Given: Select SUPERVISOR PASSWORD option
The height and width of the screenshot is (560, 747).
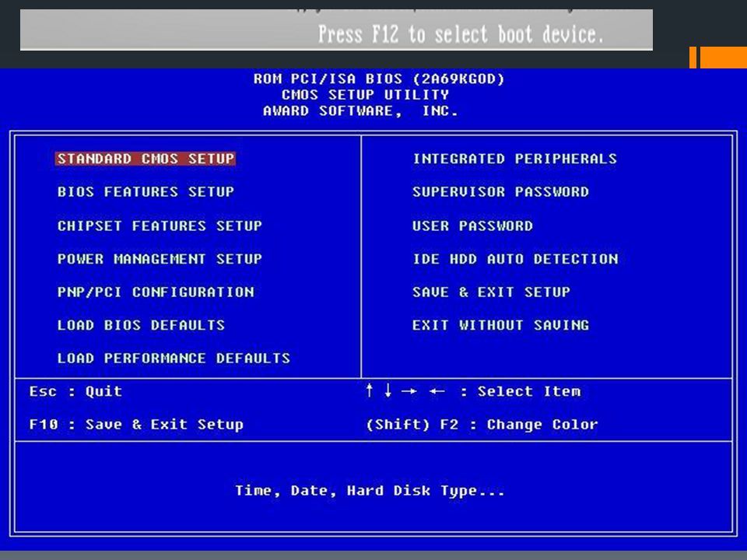Looking at the screenshot, I should coord(500,192).
